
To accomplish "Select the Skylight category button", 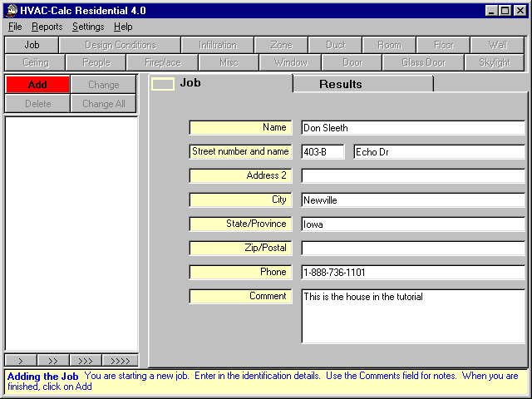I will [x=495, y=62].
